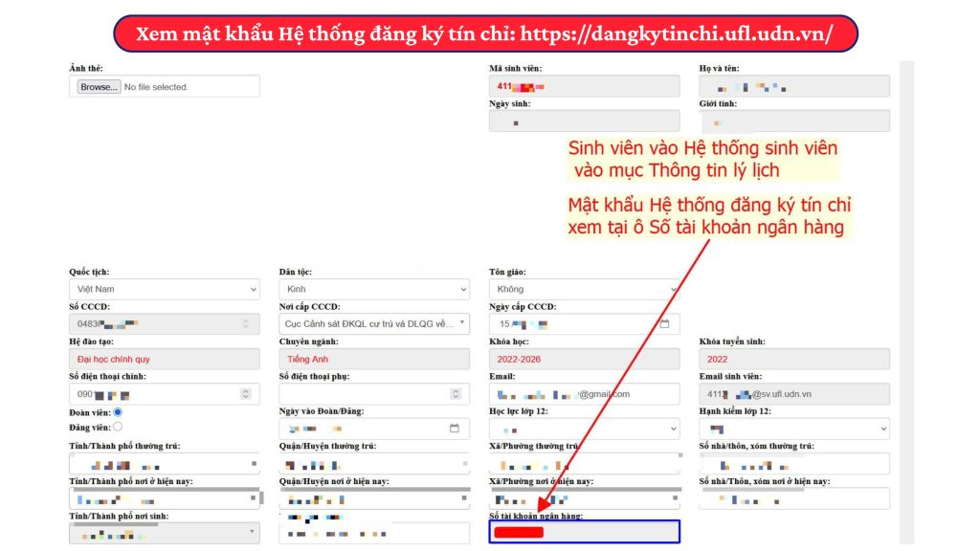Focus the Số nhà/thôn, xóm thường trú field

(794, 464)
